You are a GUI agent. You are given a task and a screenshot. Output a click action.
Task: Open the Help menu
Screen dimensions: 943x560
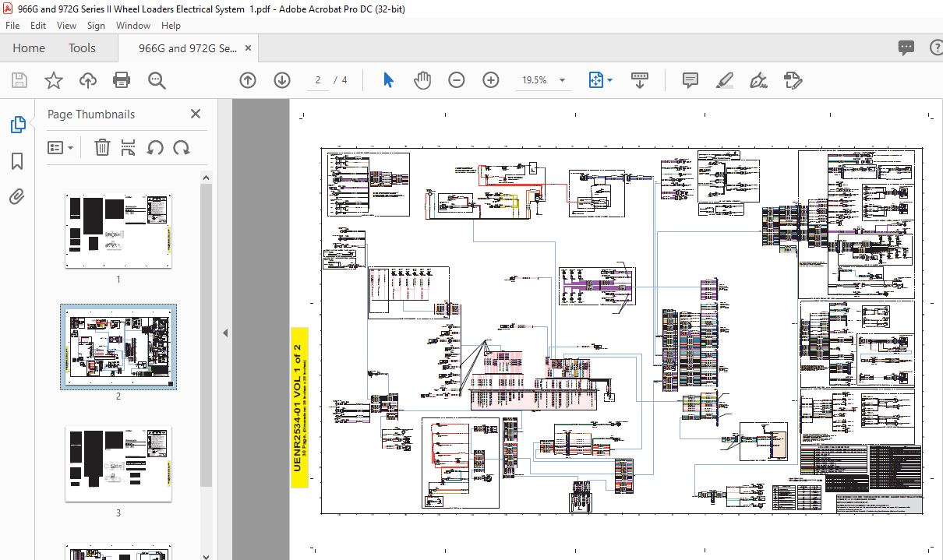[171, 26]
